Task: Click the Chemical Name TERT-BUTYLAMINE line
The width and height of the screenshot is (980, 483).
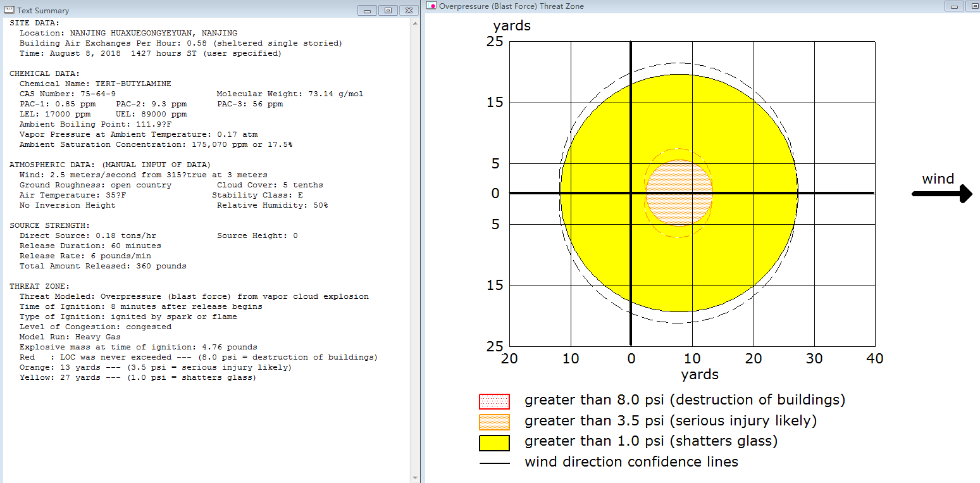Action: pyautogui.click(x=96, y=84)
